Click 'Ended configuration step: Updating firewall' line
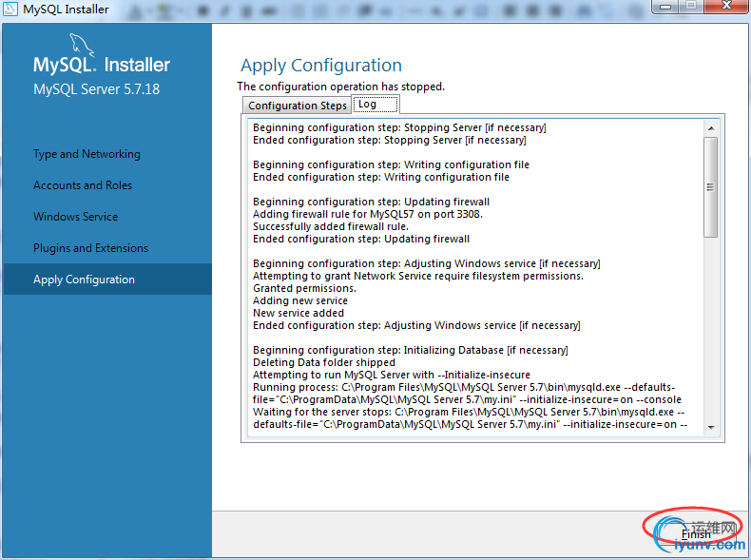 (360, 239)
